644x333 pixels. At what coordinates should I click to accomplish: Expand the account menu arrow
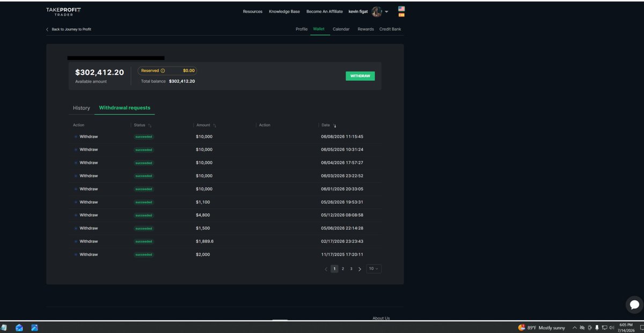click(x=386, y=12)
